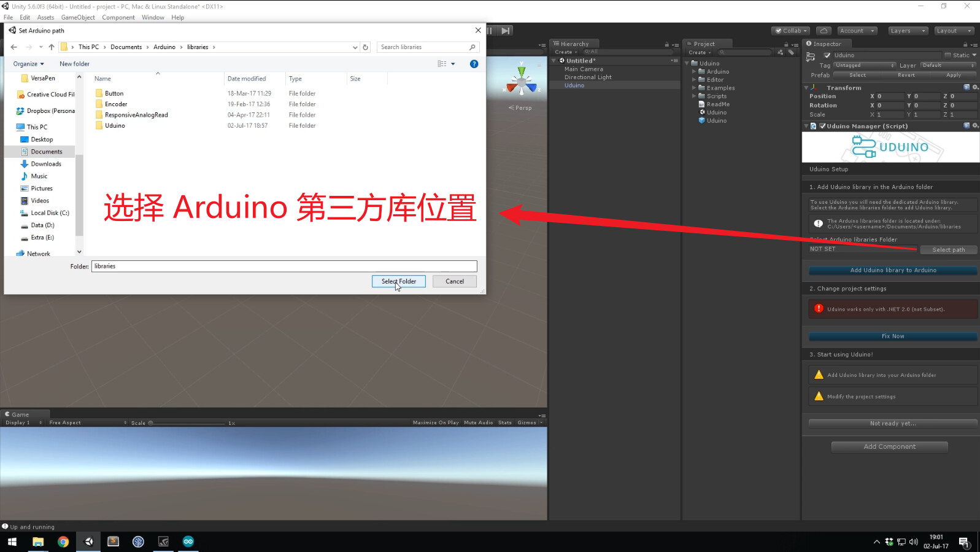Viewport: 980px width, 552px height.
Task: Click Add Uduino library to Arduino
Action: [893, 270]
